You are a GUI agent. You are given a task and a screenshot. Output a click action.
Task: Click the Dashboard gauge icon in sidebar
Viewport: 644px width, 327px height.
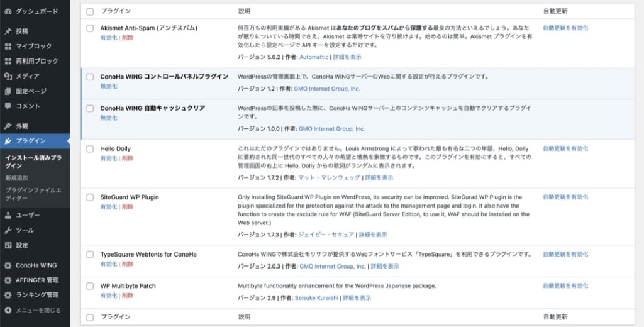(x=8, y=11)
